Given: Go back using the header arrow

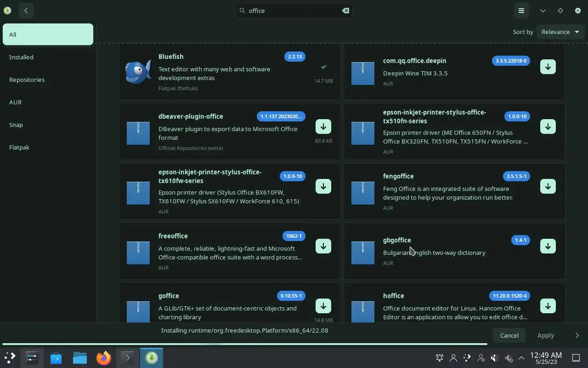Looking at the screenshot, I should tap(26, 11).
